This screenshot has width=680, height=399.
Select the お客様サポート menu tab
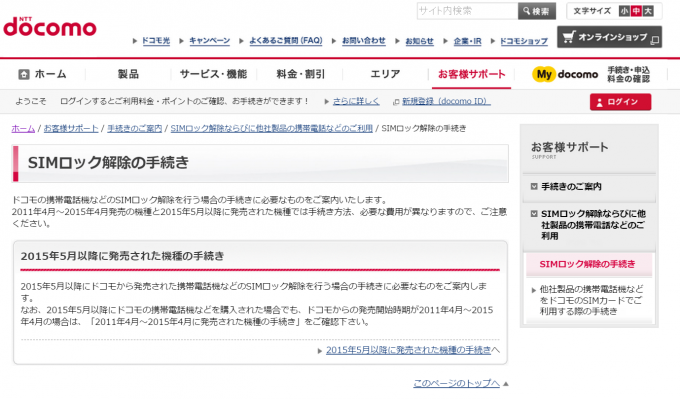point(472,74)
